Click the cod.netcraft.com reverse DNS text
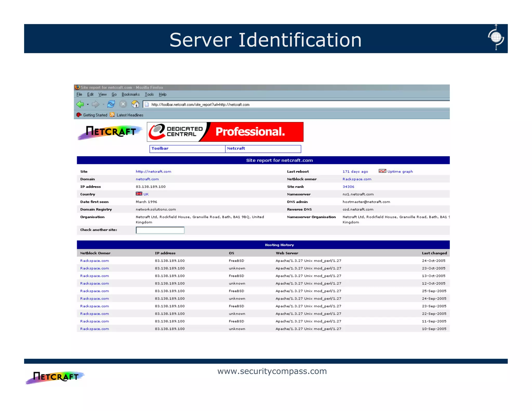532x411 pixels. coord(358,209)
